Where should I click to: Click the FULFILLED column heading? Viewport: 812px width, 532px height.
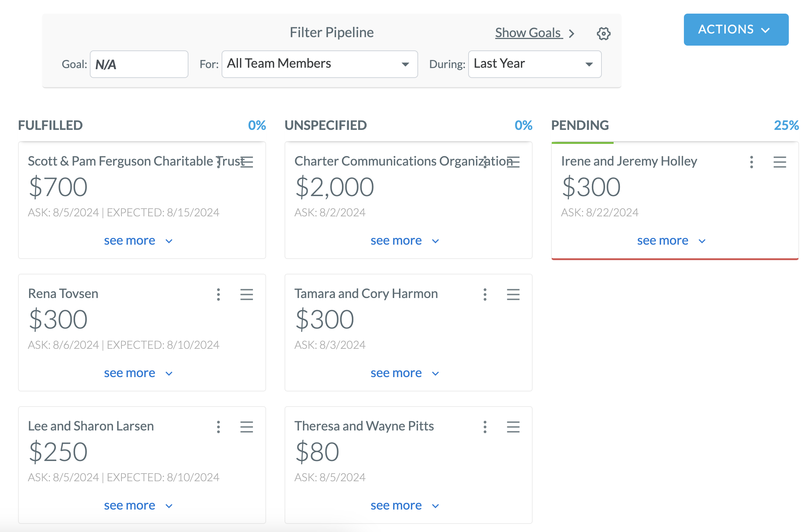50,125
